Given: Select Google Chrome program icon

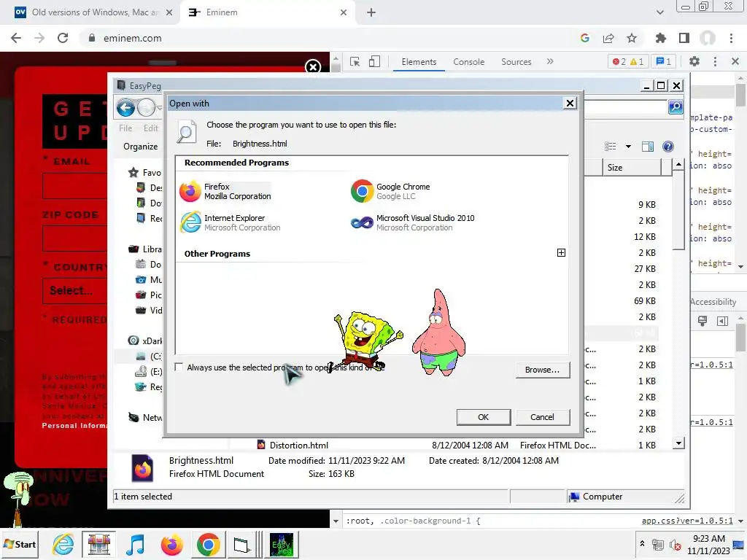Looking at the screenshot, I should tap(362, 192).
